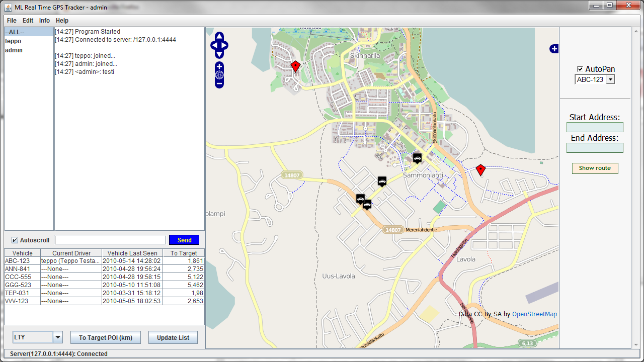
Task: Zoom to world extent with globe icon
Action: (x=219, y=75)
